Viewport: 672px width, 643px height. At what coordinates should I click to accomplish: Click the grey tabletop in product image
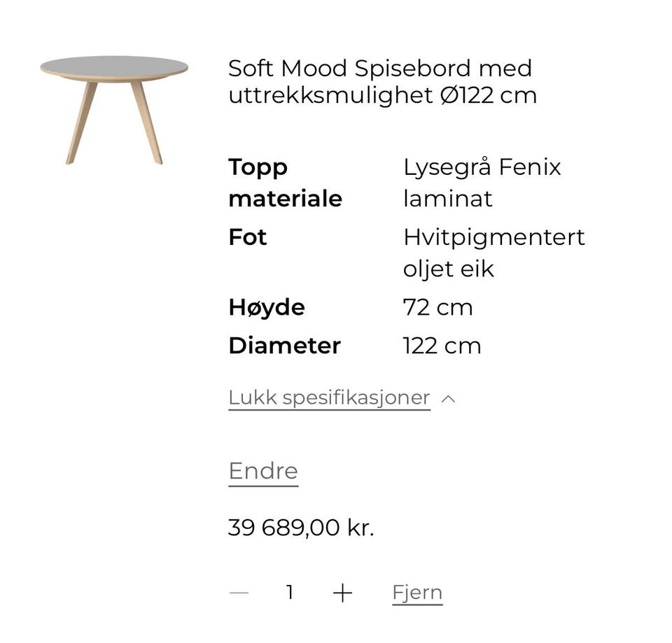tap(114, 66)
